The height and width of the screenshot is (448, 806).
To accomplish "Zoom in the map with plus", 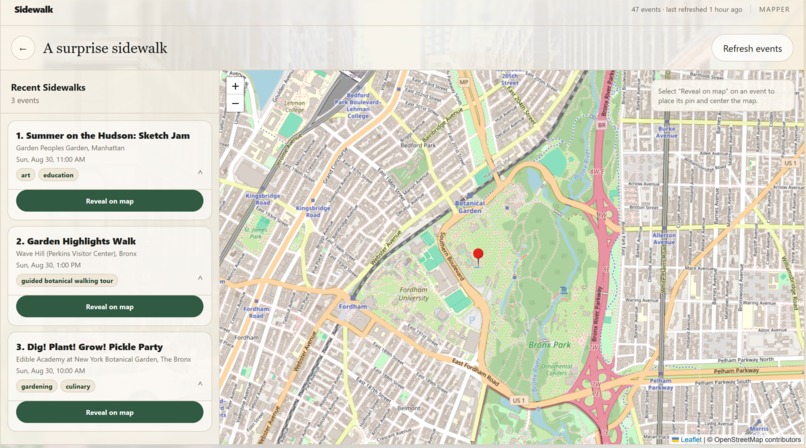I will (235, 86).
